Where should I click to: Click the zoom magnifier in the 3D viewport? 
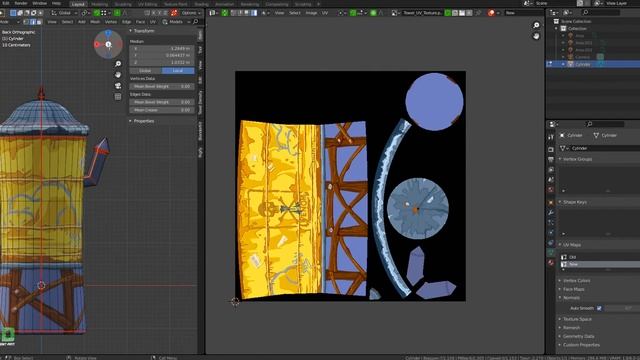click(118, 64)
